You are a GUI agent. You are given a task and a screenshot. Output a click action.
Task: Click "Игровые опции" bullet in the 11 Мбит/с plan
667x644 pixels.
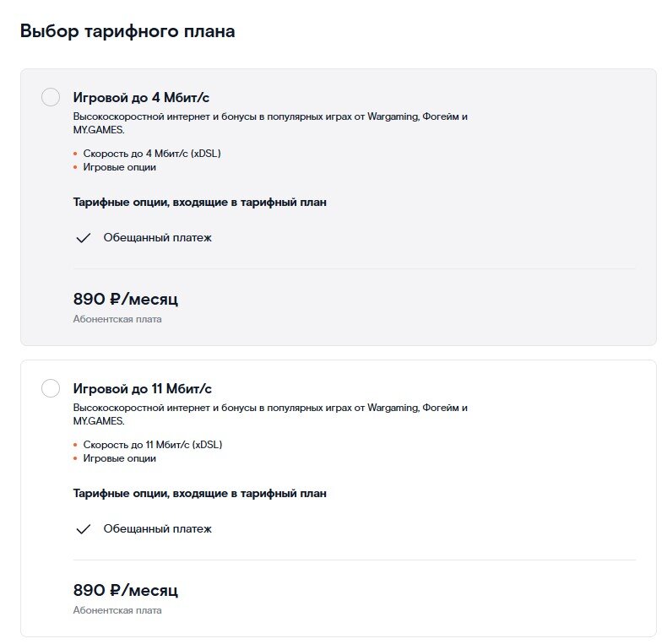(119, 458)
